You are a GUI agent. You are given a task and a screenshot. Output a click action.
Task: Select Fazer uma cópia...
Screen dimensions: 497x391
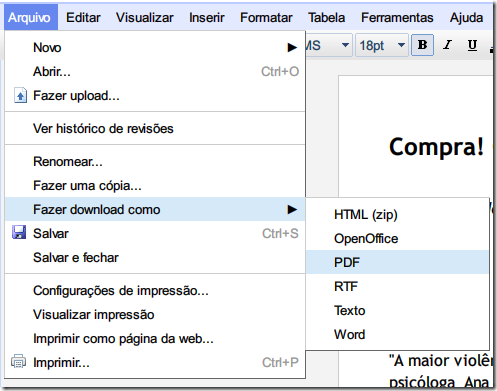click(155, 185)
